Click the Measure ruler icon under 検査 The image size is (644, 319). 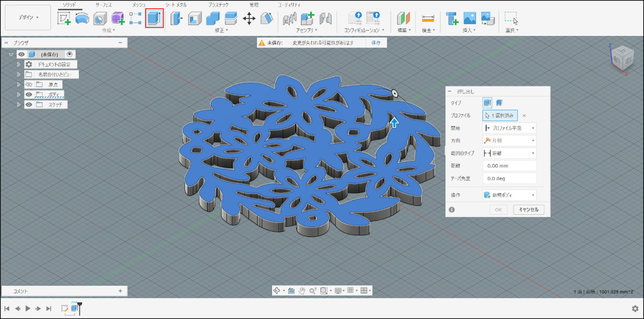[428, 18]
